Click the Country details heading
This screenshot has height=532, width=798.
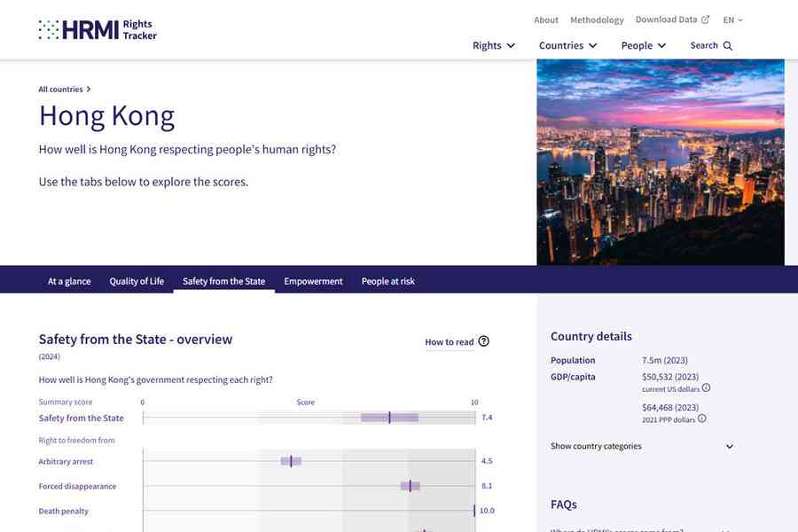[x=591, y=336]
